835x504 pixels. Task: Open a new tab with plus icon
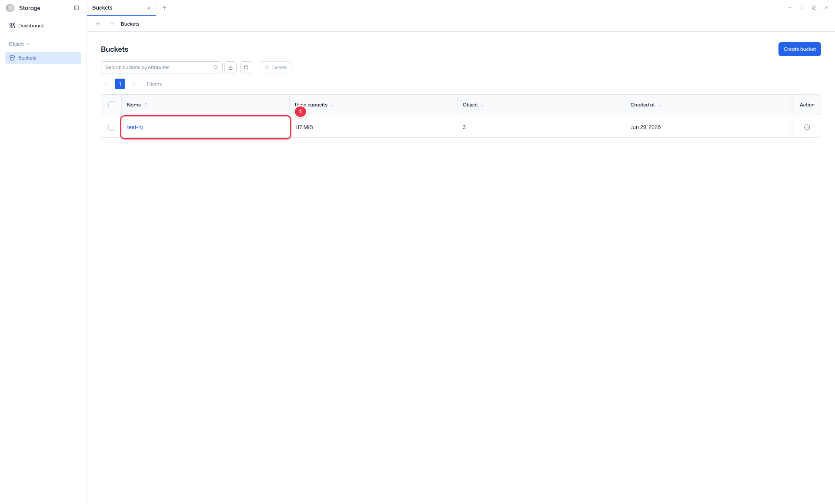(x=164, y=8)
